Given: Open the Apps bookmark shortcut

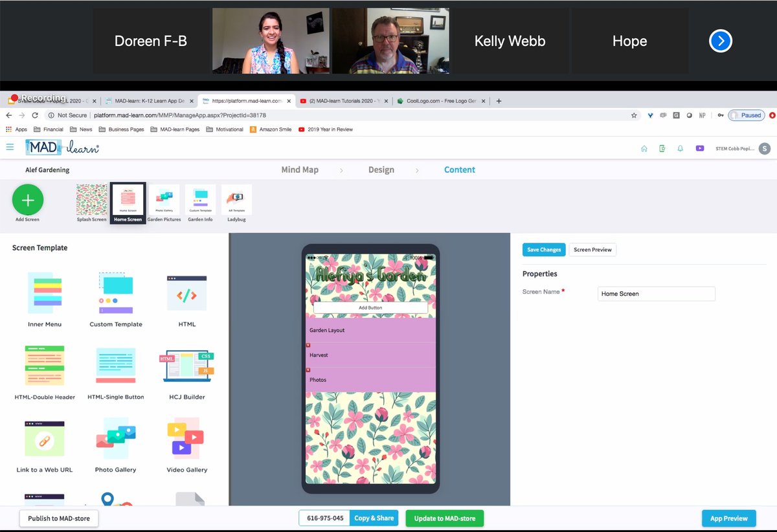Looking at the screenshot, I should pos(17,129).
